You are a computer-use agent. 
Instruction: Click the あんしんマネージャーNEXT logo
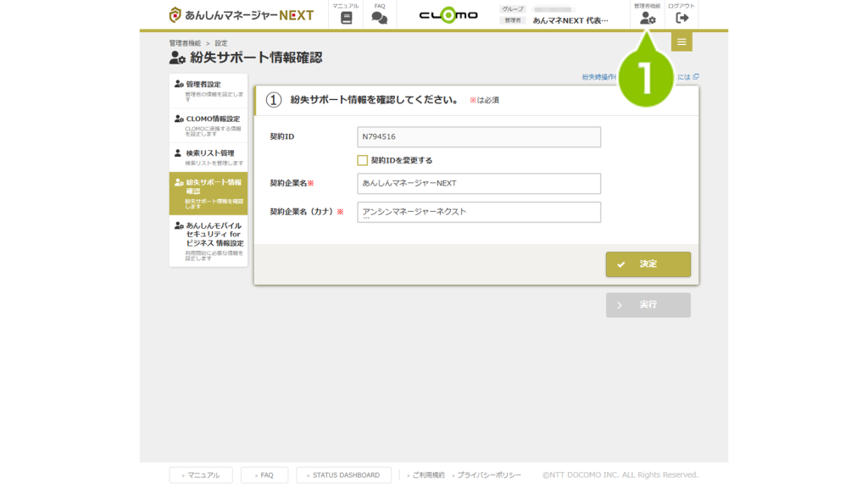pos(242,15)
